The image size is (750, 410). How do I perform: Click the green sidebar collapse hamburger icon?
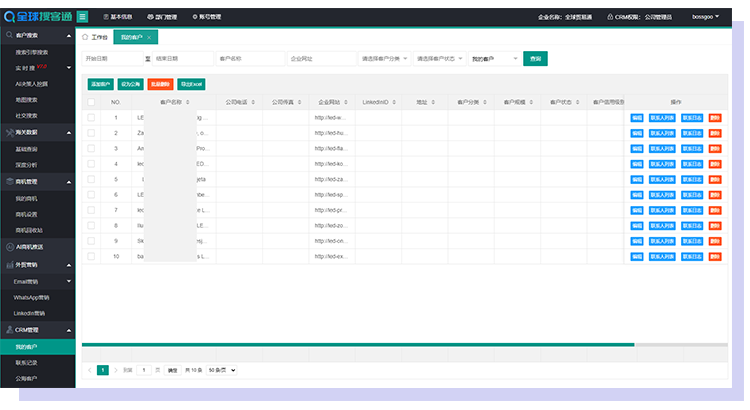tap(82, 17)
